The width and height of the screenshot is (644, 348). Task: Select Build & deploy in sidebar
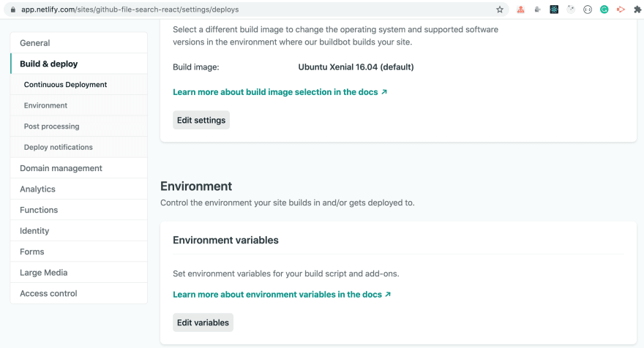click(79, 64)
